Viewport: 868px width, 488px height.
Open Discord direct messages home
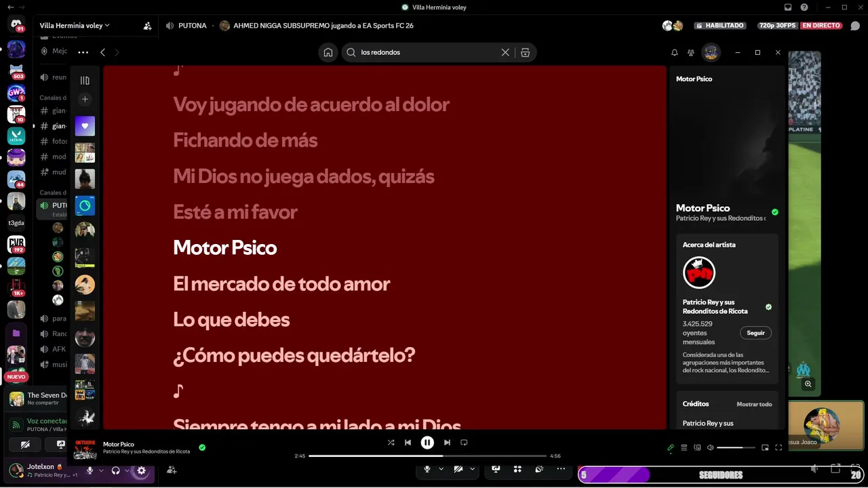tap(16, 25)
